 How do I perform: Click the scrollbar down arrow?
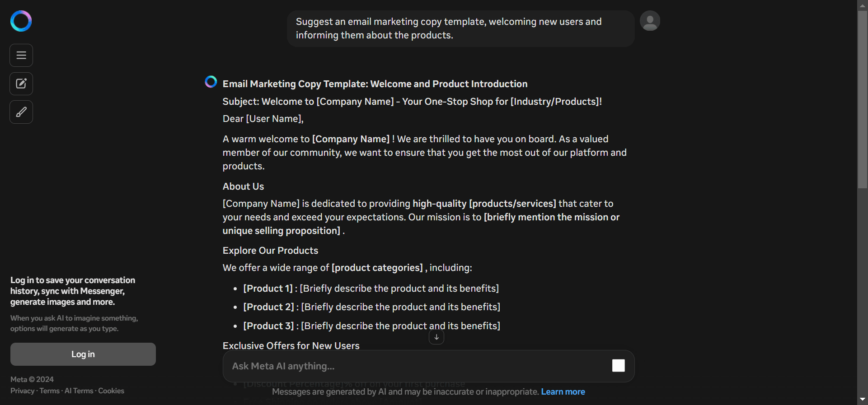point(863,400)
